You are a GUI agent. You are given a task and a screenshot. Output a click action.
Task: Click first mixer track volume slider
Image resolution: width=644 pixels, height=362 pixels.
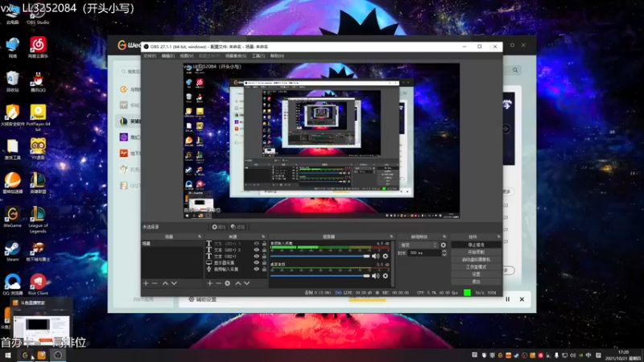pyautogui.click(x=320, y=256)
